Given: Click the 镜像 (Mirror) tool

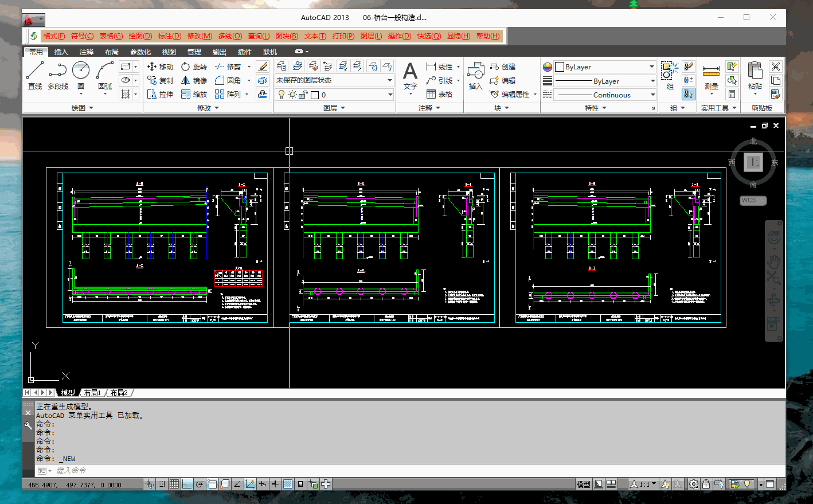Looking at the screenshot, I should point(194,81).
